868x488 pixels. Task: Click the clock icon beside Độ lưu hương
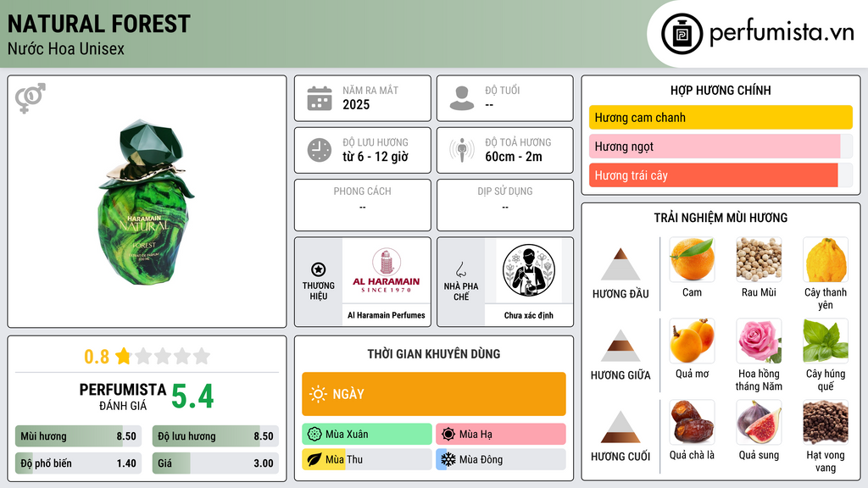click(320, 150)
